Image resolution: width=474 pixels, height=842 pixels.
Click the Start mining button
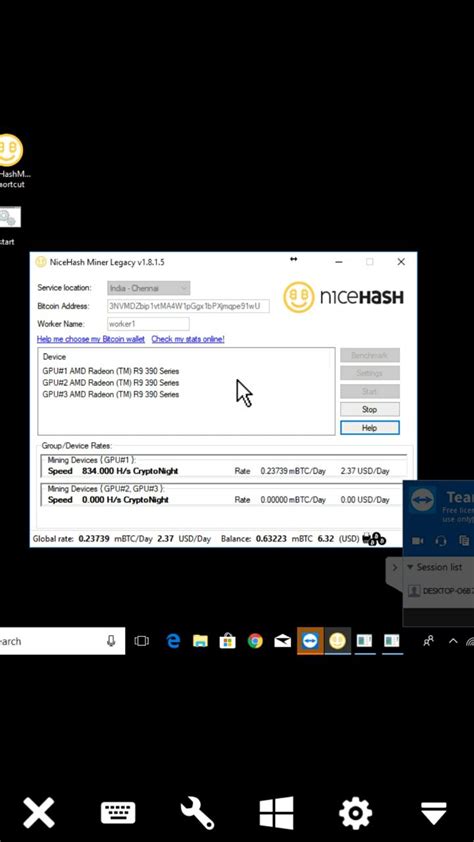[x=370, y=391]
